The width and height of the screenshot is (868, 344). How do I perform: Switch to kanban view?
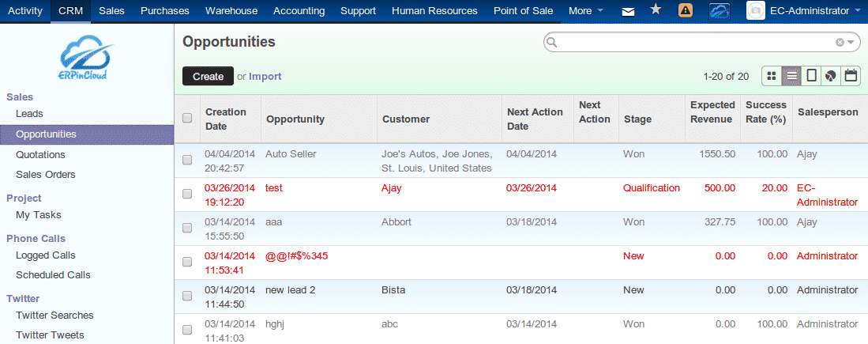772,76
